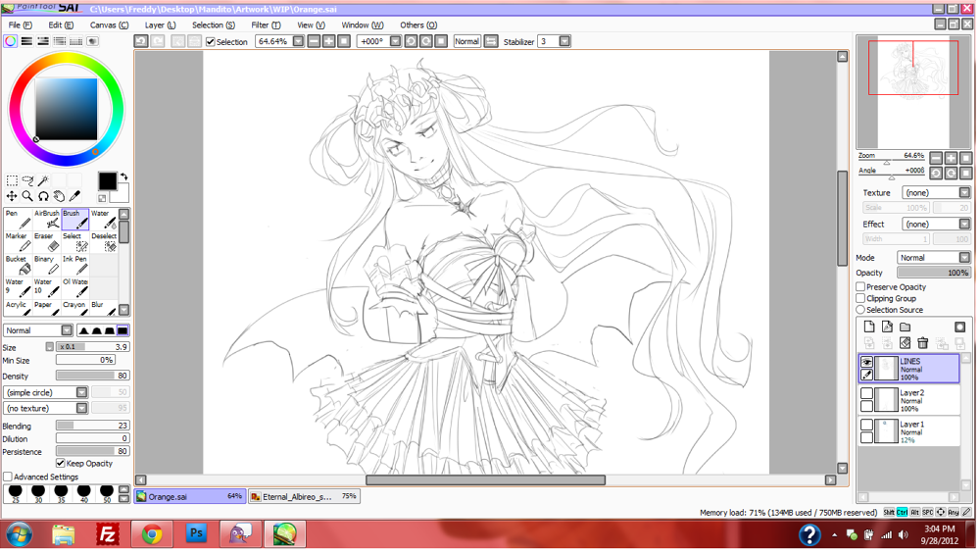Enable Advanced Settings checkbox
The width and height of the screenshot is (980, 554).
coord(8,478)
